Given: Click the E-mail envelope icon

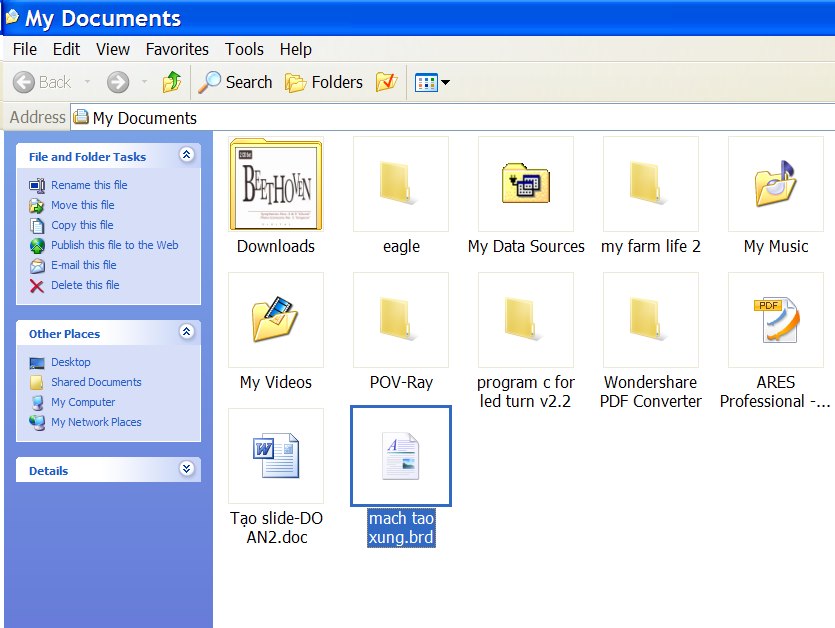Looking at the screenshot, I should pyautogui.click(x=37, y=265).
